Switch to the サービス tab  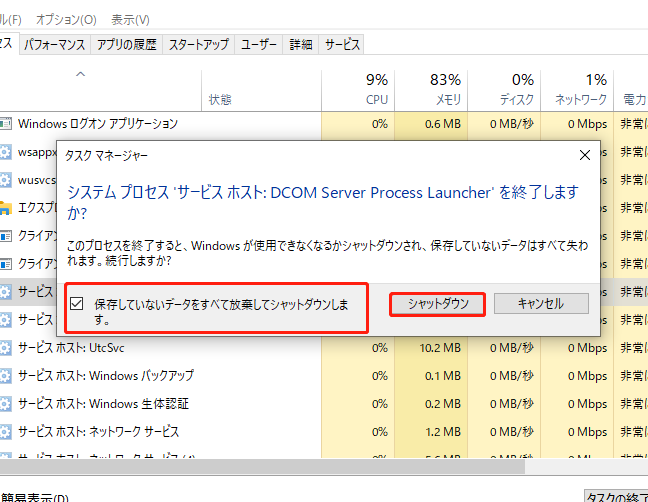342,45
